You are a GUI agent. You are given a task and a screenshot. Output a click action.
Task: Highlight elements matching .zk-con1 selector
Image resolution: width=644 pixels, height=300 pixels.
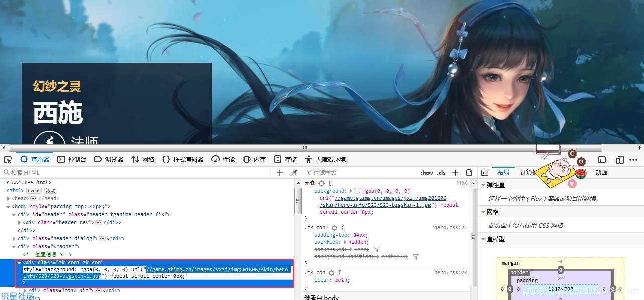334,227
